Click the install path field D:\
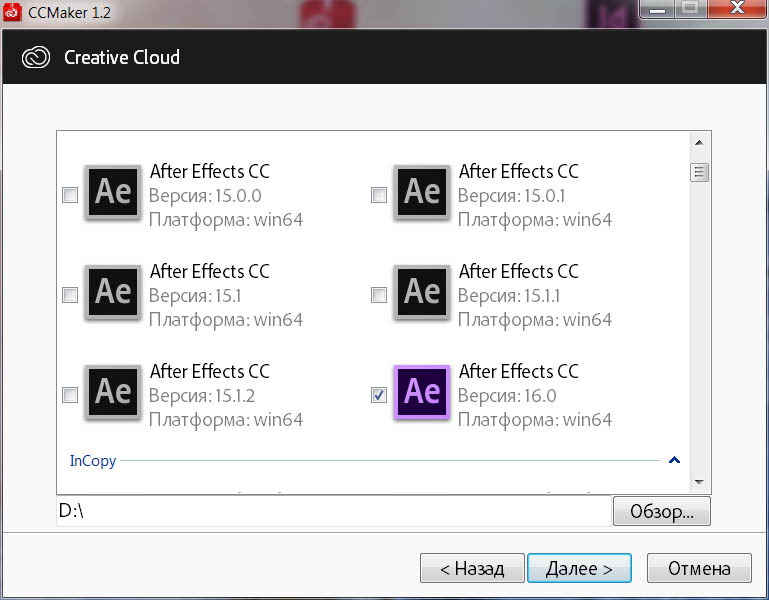The image size is (769, 600). (x=334, y=511)
